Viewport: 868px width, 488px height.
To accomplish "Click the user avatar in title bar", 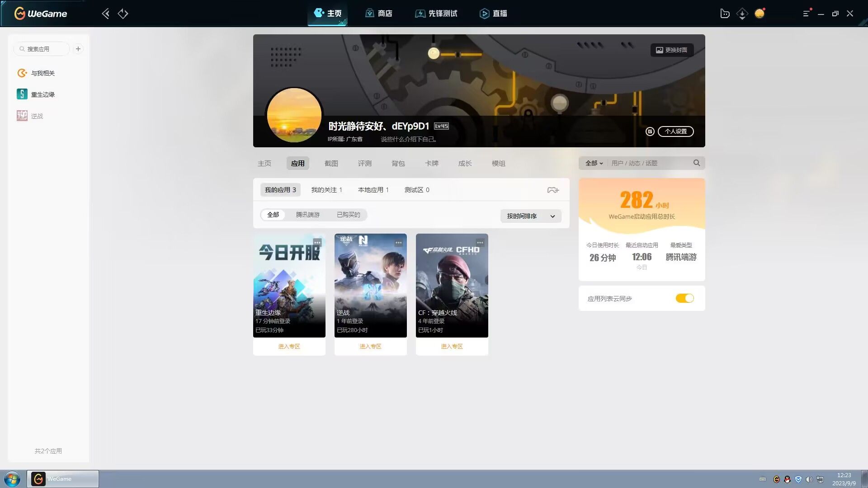I will [x=759, y=14].
